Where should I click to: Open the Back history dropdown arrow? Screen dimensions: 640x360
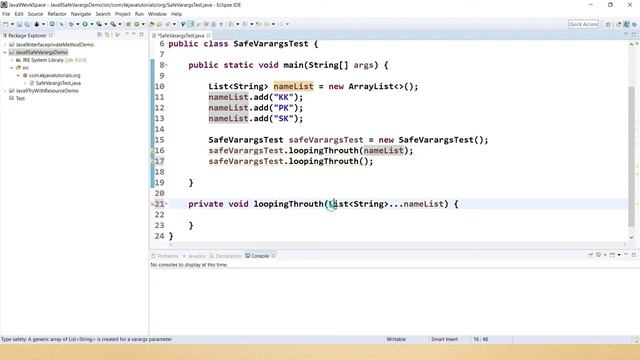click(273, 24)
